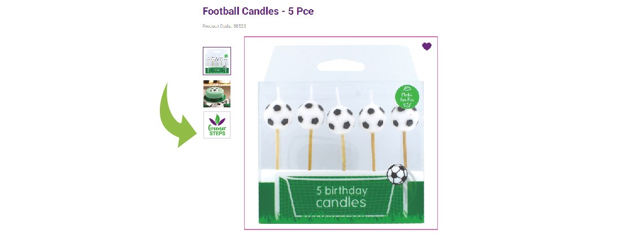Screen dimensions: 644x234
Task: Select the candle pack thumbnail
Action: [217, 61]
